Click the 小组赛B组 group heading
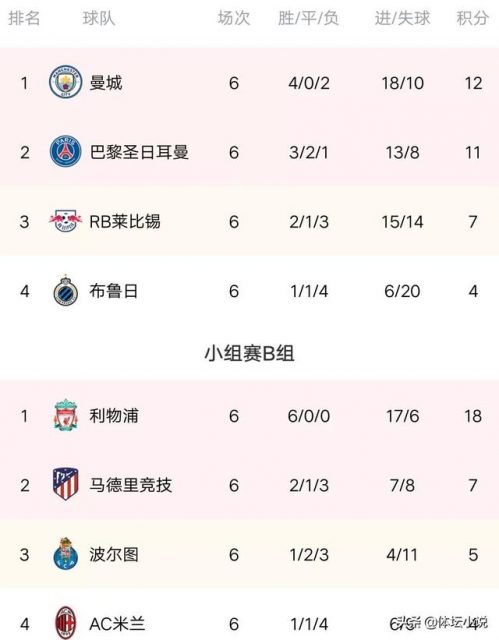Viewport: 499px width, 640px height. pyautogui.click(x=249, y=353)
